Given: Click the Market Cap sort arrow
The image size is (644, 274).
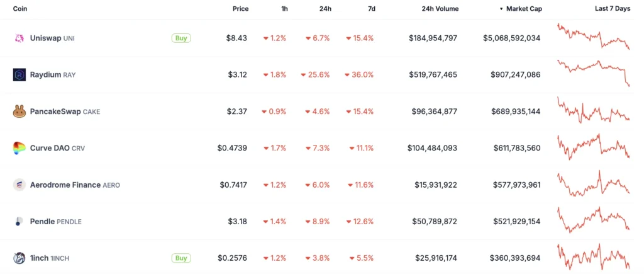Looking at the screenshot, I should [x=501, y=9].
